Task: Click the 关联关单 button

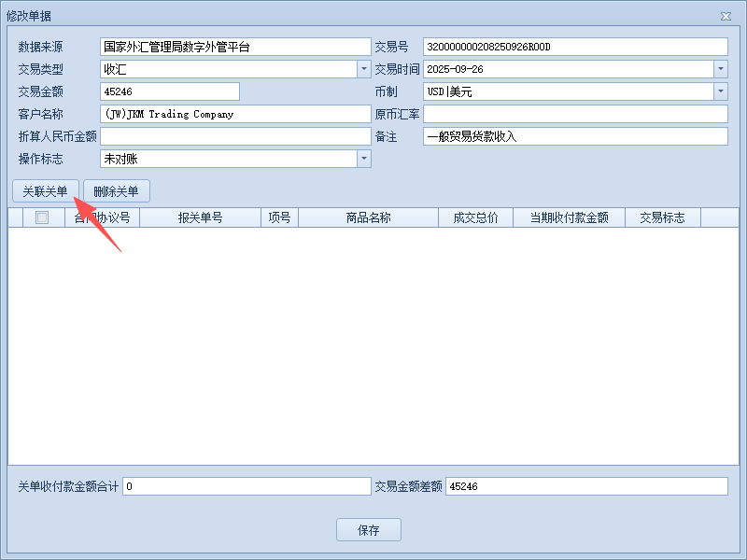Action: [x=45, y=191]
